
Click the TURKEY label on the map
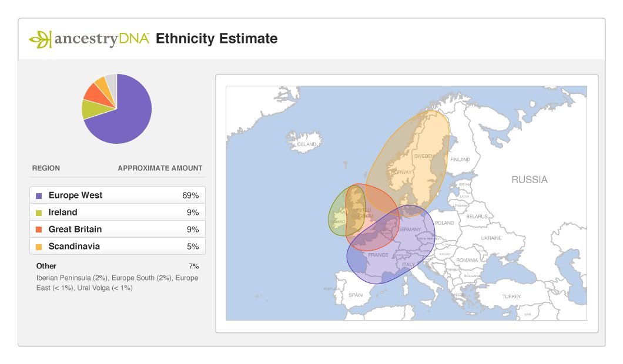click(511, 296)
